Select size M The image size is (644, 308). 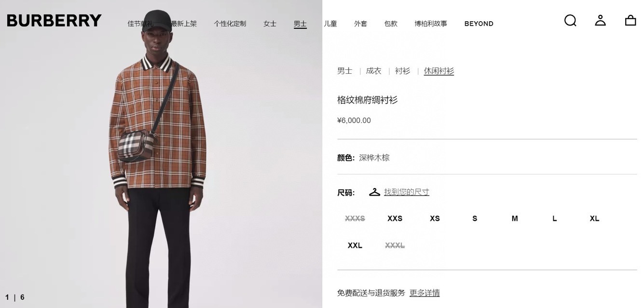(x=515, y=218)
